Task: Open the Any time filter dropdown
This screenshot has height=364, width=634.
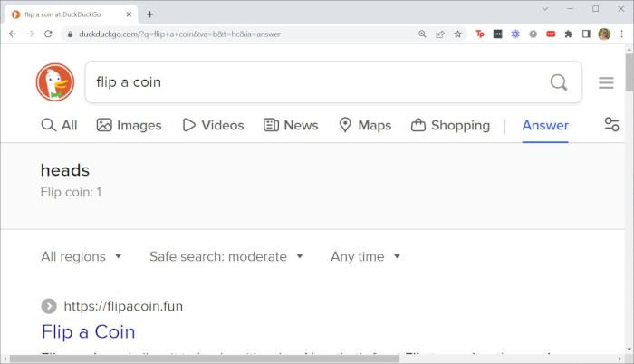Action: [366, 256]
